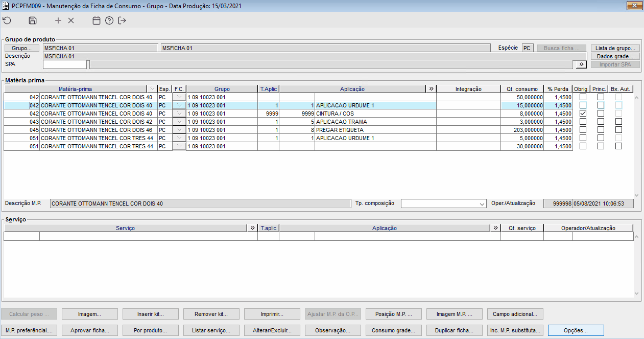This screenshot has height=339, width=644.
Task: Click the » expander beside Aplicação header in Matéria-prima
Action: pos(431,89)
